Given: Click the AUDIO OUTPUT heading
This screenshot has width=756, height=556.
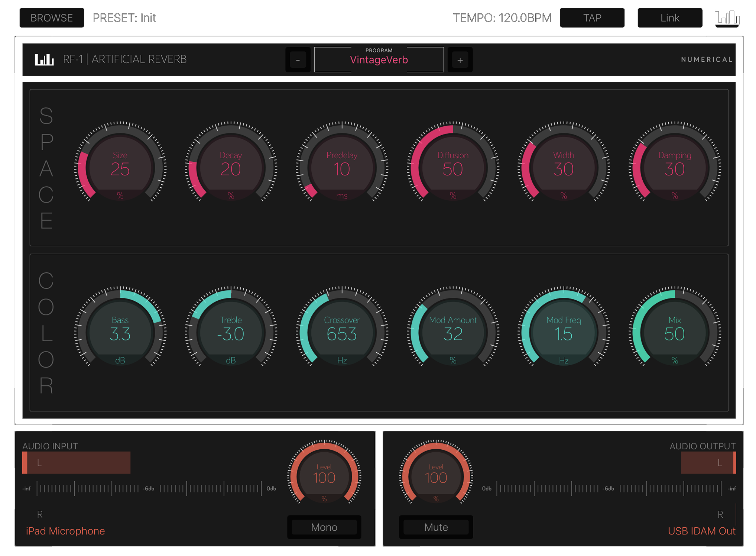Looking at the screenshot, I should click(x=703, y=446).
